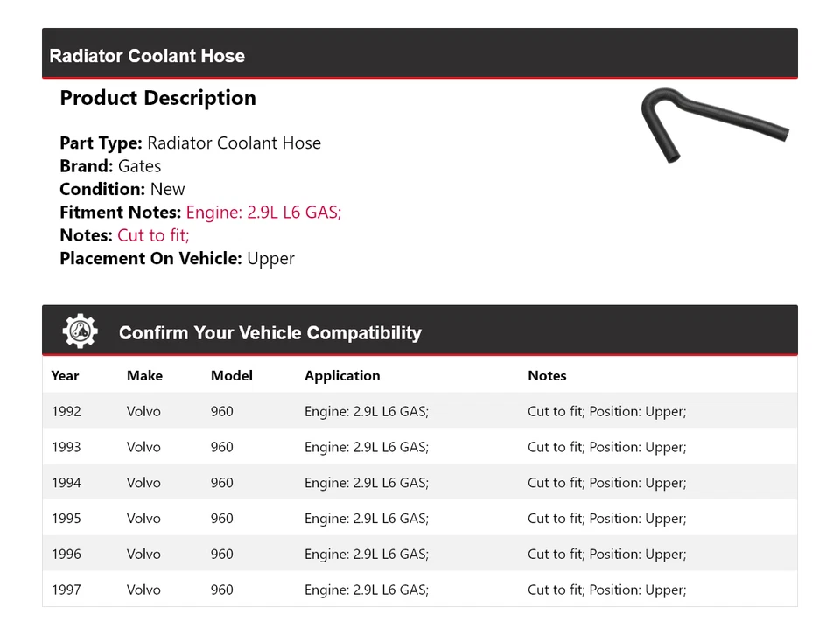Viewport: 840px width, 635px height.
Task: Click the Placement On Vehicle: Upper line
Action: pyautogui.click(x=177, y=258)
